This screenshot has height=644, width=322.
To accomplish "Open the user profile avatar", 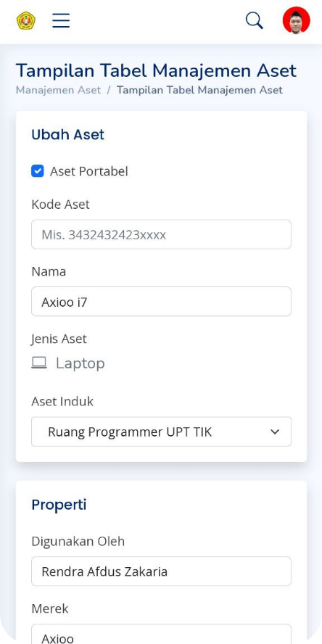I will 296,20.
